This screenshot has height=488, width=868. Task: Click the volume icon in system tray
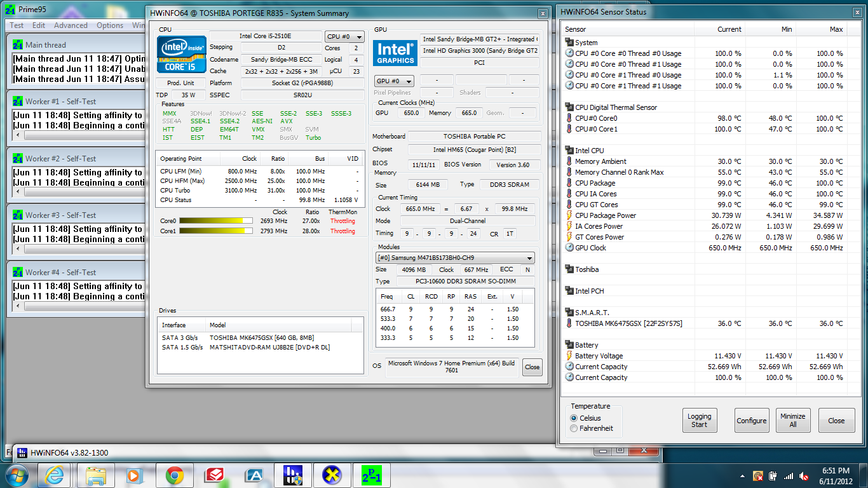coord(805,476)
